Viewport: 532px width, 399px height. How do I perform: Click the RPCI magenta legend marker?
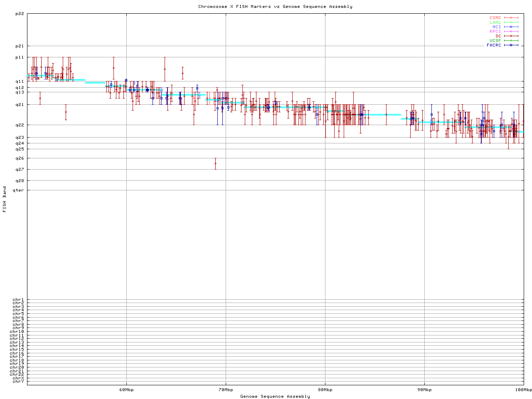511,32
